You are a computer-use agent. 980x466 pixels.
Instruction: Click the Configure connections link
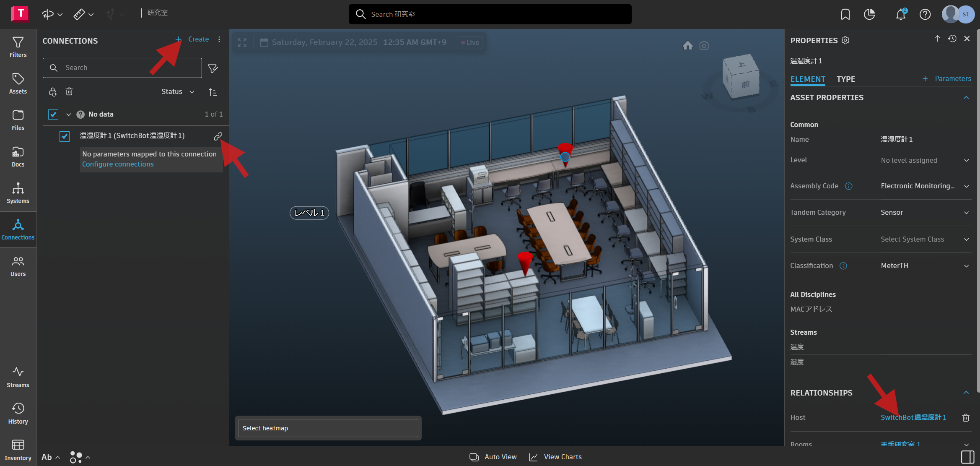(118, 164)
